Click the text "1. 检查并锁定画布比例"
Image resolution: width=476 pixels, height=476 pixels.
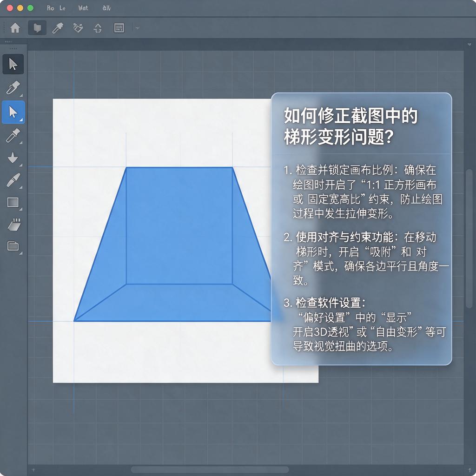point(338,170)
